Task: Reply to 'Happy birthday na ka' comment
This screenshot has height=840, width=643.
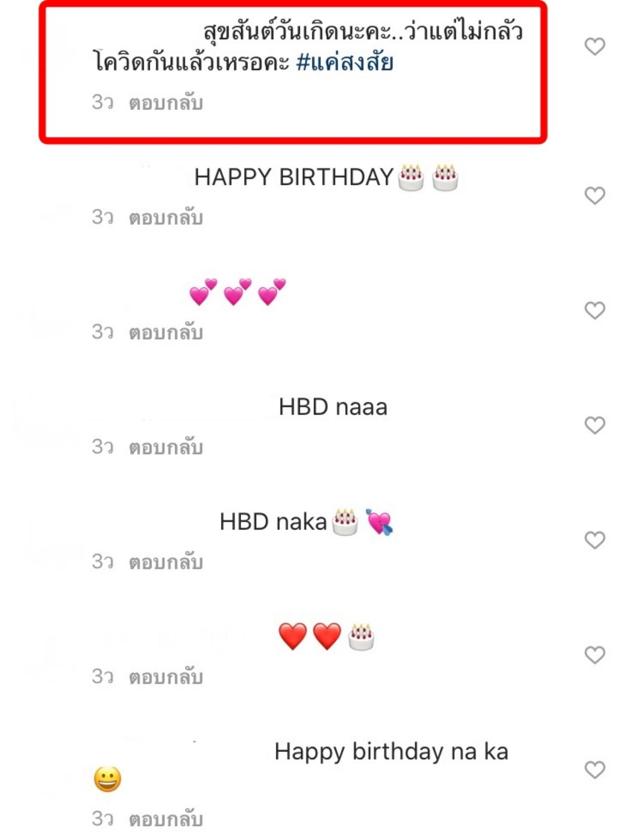Action: coord(166,819)
